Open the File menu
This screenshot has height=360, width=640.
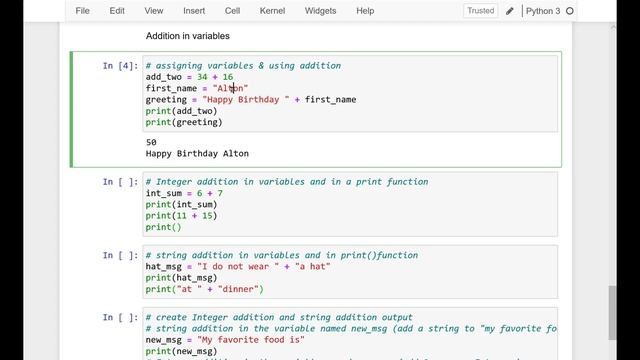tap(82, 11)
